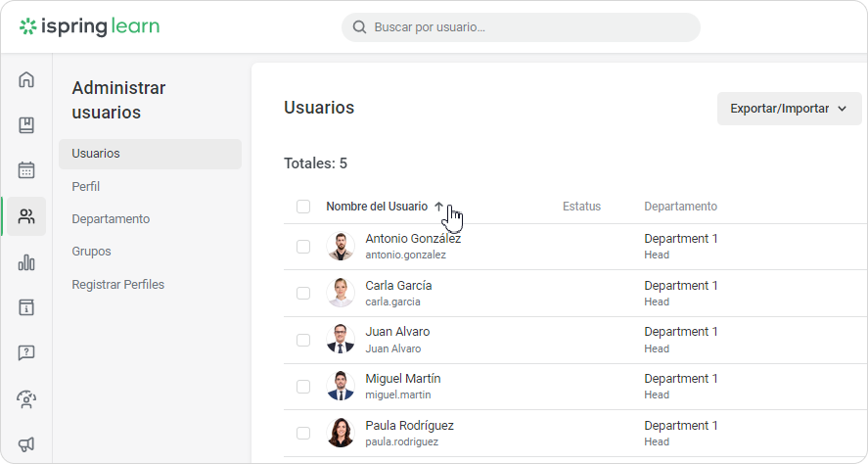Select the checkbox beside Carla García
868x464 pixels.
coord(303,294)
